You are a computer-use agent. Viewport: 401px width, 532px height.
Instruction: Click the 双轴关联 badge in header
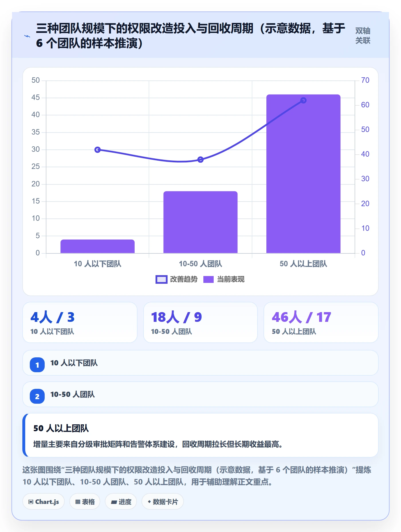[x=363, y=36]
